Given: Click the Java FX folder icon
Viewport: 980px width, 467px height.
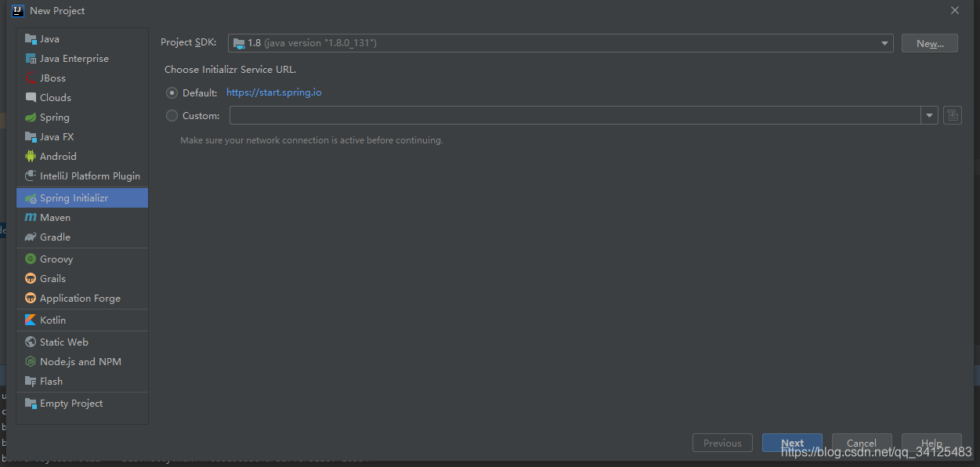Looking at the screenshot, I should click(x=31, y=137).
